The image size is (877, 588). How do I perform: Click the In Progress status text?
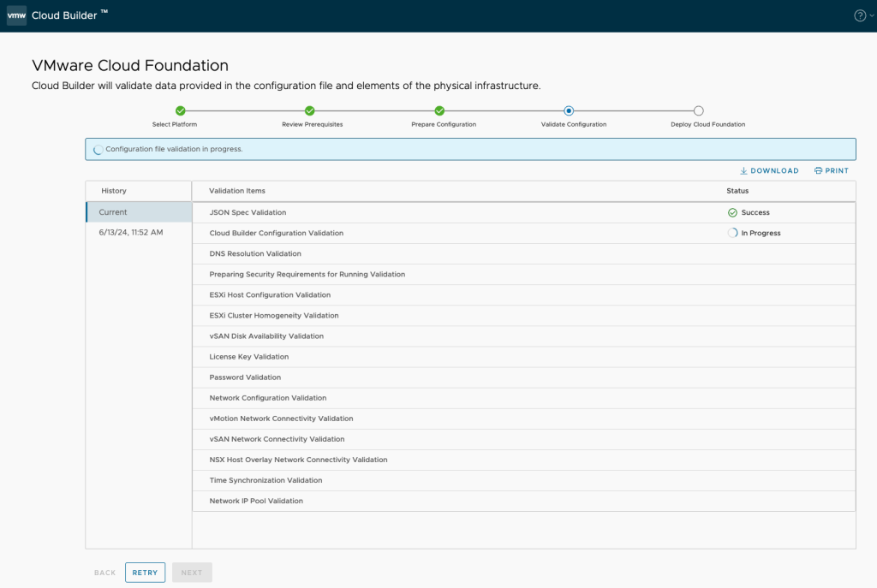[761, 233]
